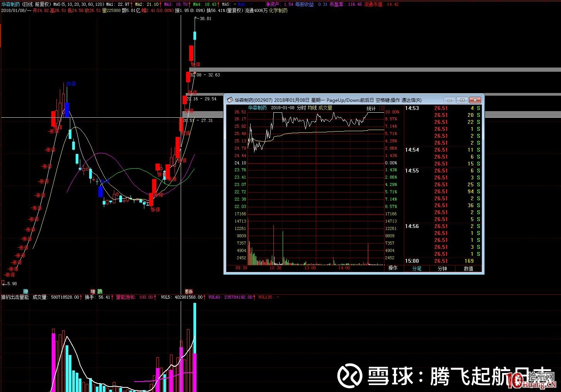
Task: Click the 10:30 time axis label
Action: pyautogui.click(x=275, y=268)
